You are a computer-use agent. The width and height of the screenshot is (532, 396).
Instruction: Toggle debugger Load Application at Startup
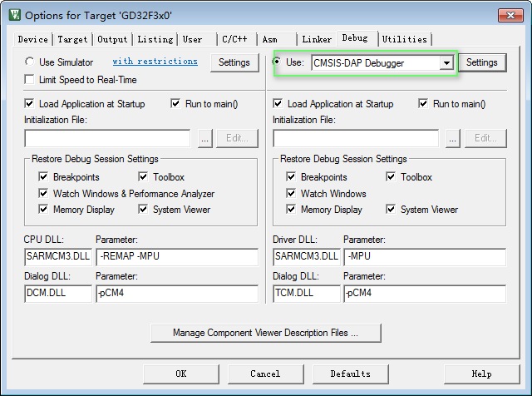tap(278, 103)
